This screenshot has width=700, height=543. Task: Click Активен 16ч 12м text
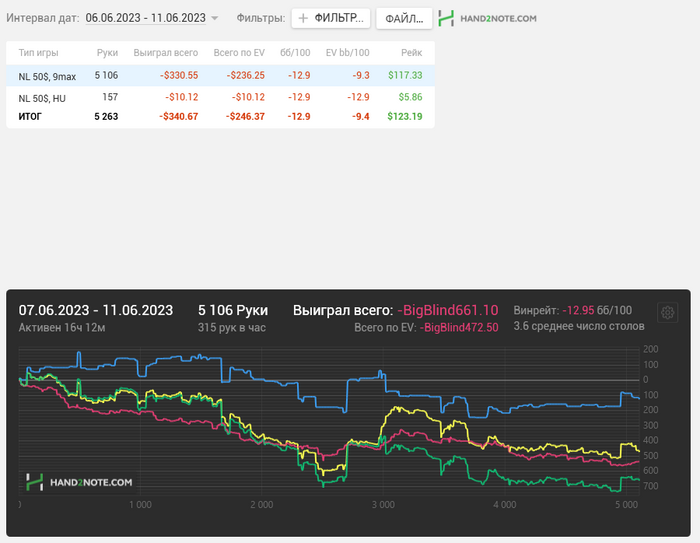62,328
